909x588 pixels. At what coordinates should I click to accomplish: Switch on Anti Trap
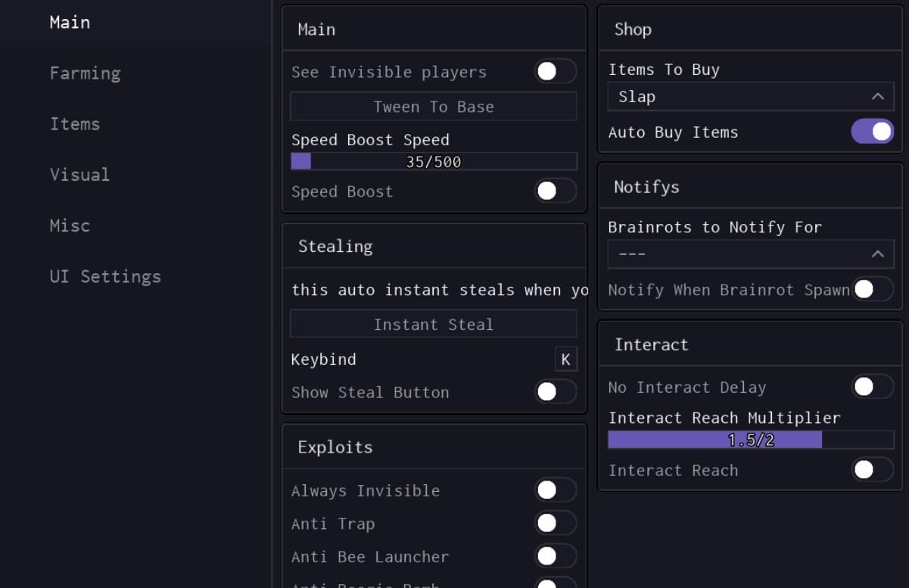[556, 523]
